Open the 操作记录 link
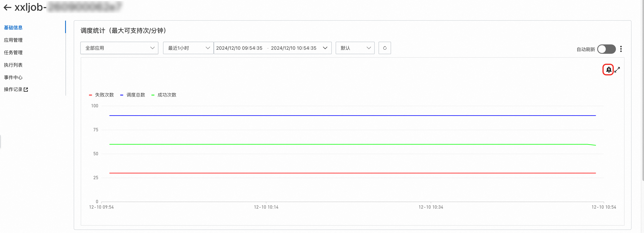Screen dimensions: 644x233 click(13, 89)
